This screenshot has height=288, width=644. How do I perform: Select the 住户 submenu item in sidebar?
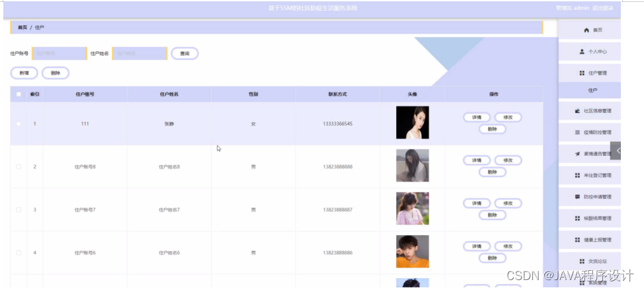[589, 90]
